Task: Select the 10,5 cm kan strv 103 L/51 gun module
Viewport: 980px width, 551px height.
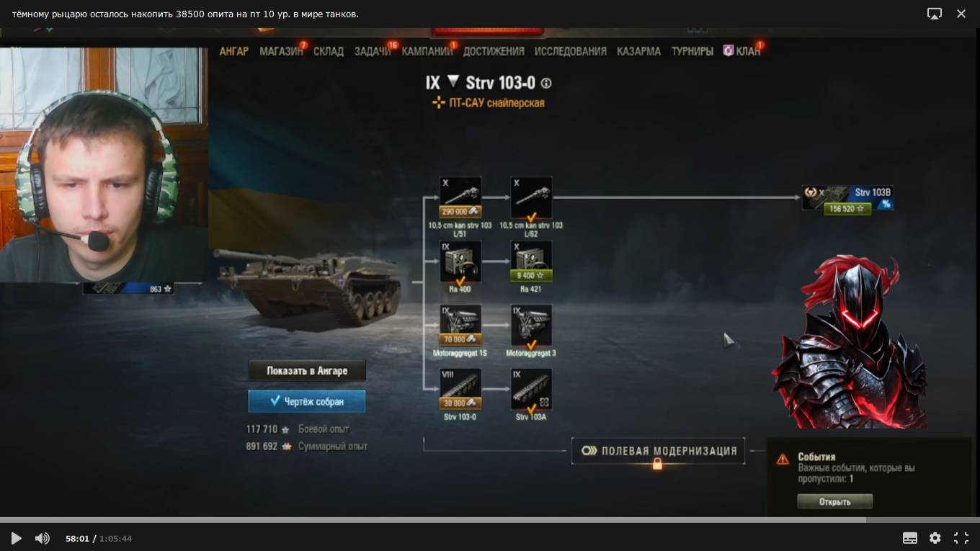Action: pos(460,198)
